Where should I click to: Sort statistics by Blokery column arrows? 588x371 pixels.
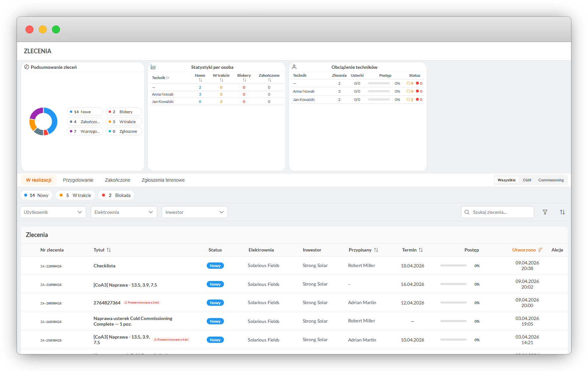click(x=244, y=80)
